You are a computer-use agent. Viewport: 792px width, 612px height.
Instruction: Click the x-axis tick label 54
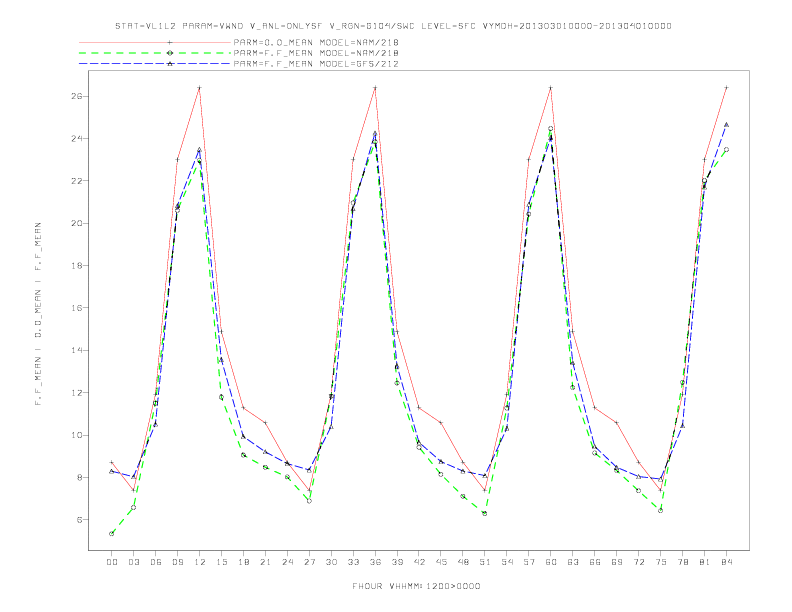507,562
